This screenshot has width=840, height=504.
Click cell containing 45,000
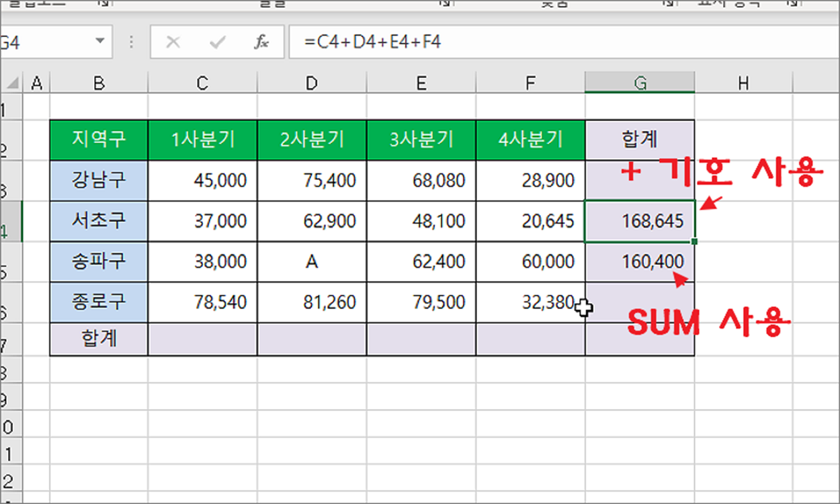click(x=202, y=180)
